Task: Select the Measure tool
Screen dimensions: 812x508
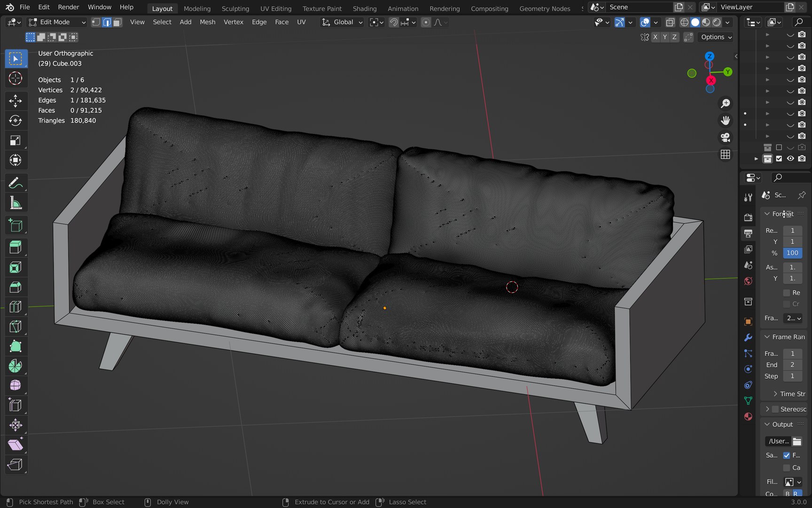Action: 16,203
